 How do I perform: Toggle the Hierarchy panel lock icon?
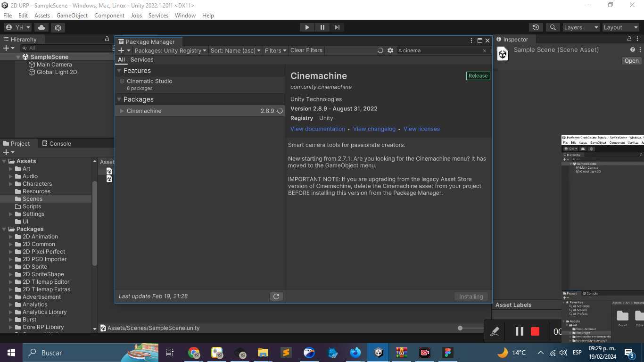pos(107,39)
